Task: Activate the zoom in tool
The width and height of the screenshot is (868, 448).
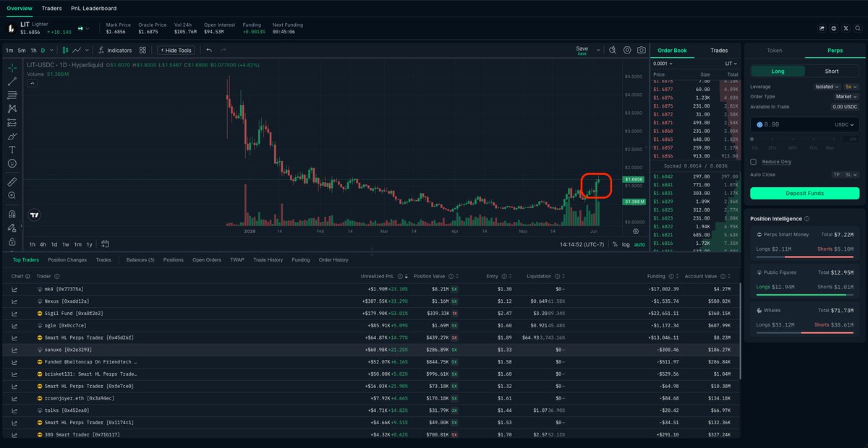Action: (12, 195)
